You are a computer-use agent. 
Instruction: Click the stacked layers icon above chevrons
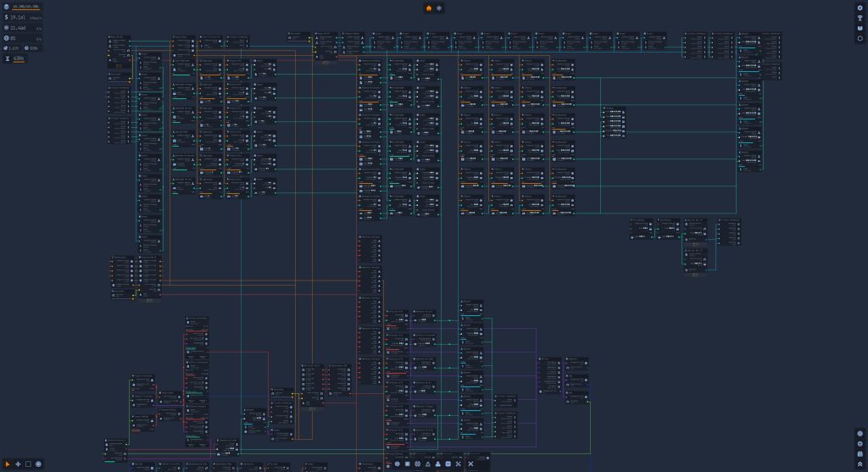click(860, 453)
